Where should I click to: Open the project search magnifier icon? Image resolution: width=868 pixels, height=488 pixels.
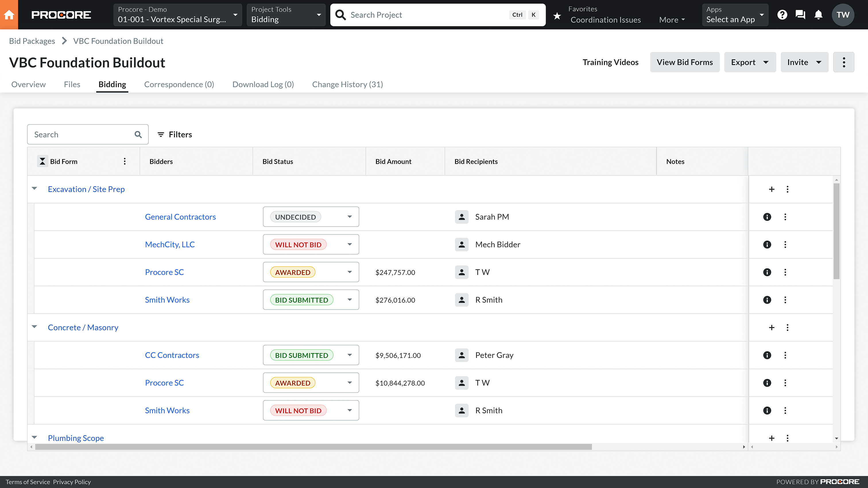340,14
